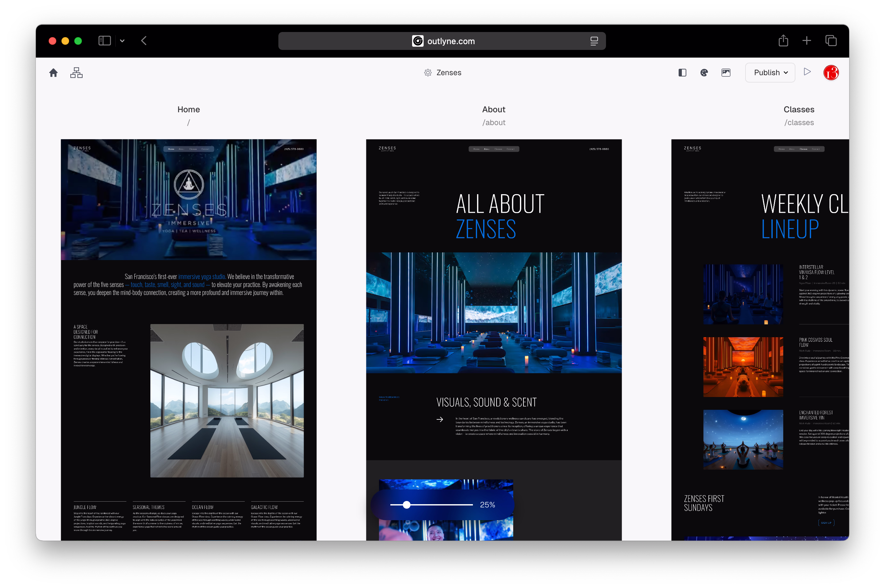Image resolution: width=885 pixels, height=588 pixels.
Task: Open the About page preview thumbnail
Action: point(493,340)
